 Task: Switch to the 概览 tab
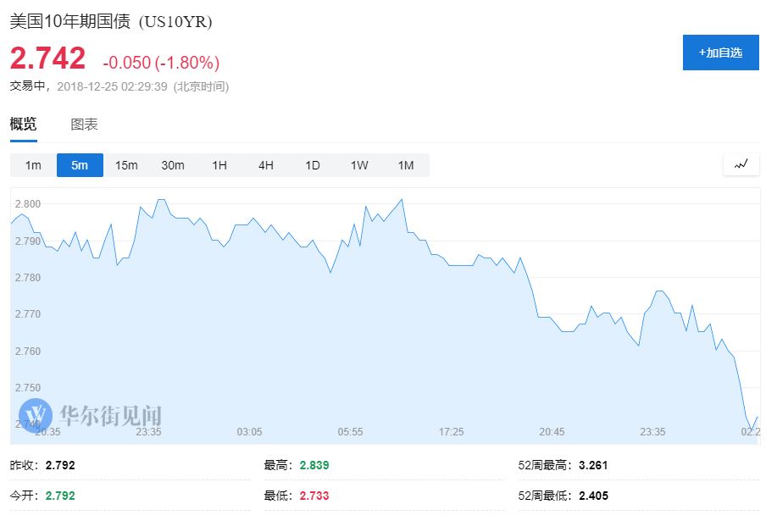tap(24, 125)
